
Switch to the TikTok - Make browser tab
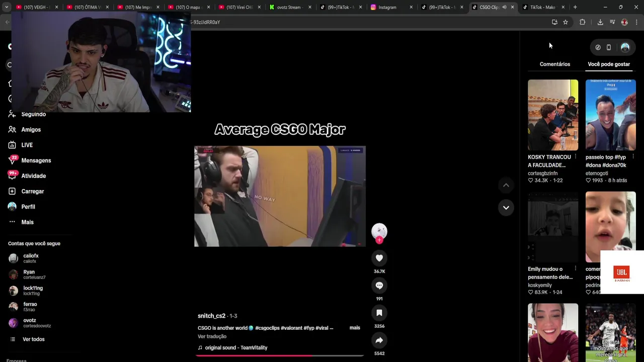[542, 7]
